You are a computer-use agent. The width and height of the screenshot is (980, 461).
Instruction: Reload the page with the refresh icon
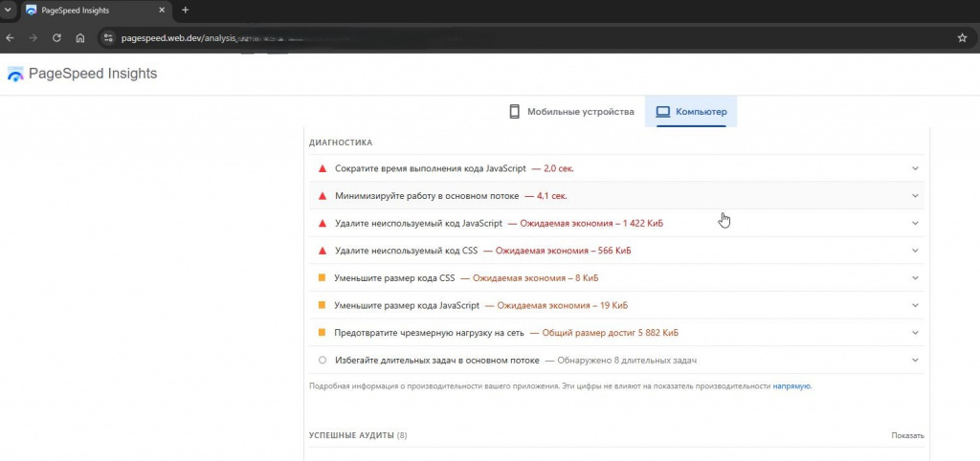point(56,38)
